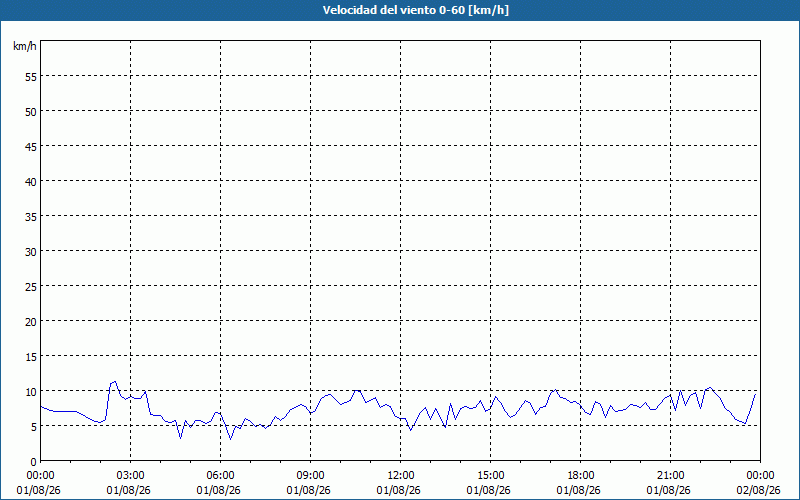The height and width of the screenshot is (500, 800).
Task: Click the y-axis label 55
Action: point(31,76)
